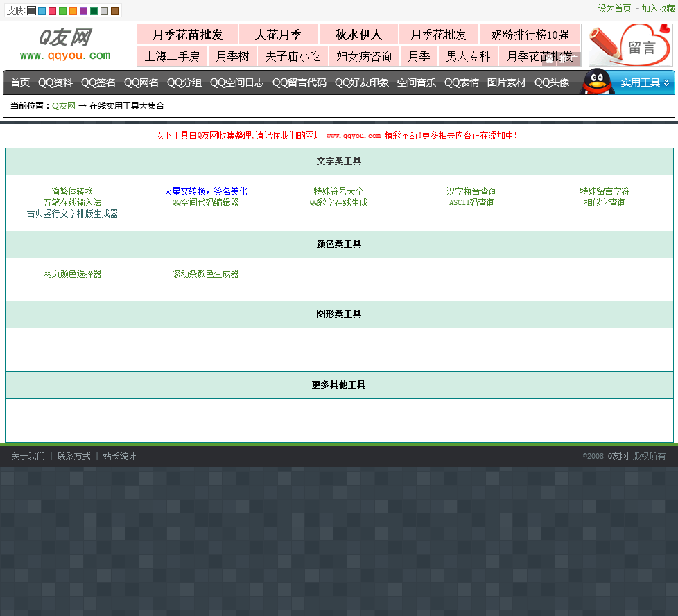The height and width of the screenshot is (616, 678).
Task: Open 特殊留言字符 tool
Action: pyautogui.click(x=605, y=191)
